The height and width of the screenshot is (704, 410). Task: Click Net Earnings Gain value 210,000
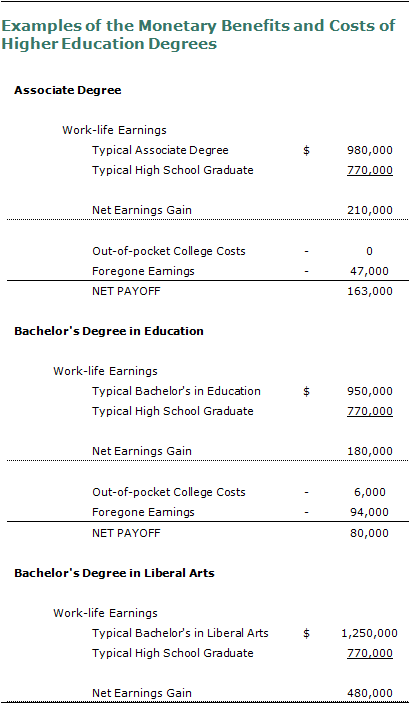pyautogui.click(x=370, y=210)
